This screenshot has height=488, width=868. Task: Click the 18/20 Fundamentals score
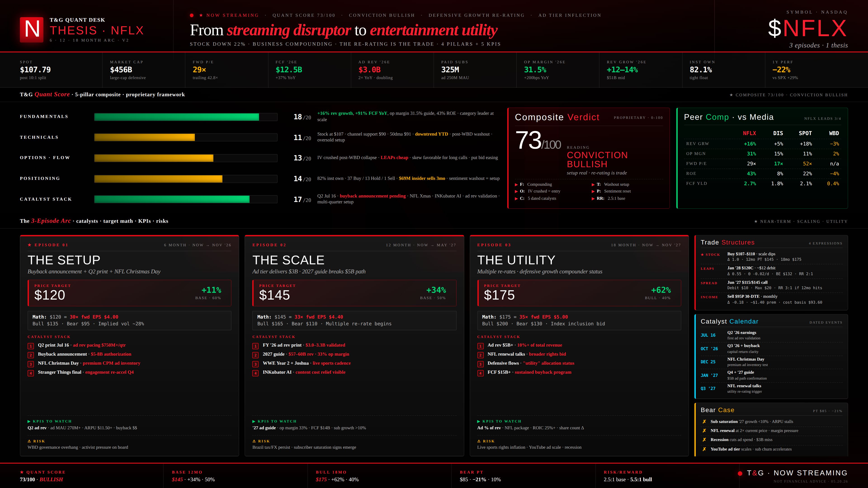[302, 117]
